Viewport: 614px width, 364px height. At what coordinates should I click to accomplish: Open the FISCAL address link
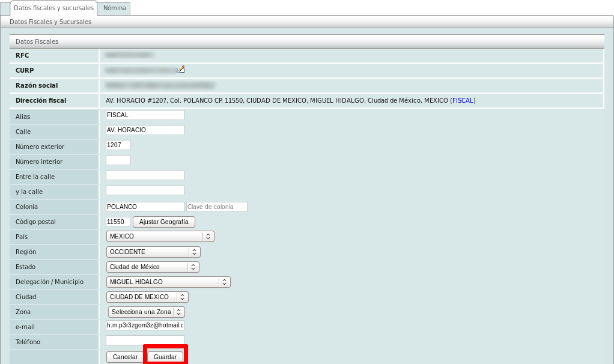tap(463, 100)
